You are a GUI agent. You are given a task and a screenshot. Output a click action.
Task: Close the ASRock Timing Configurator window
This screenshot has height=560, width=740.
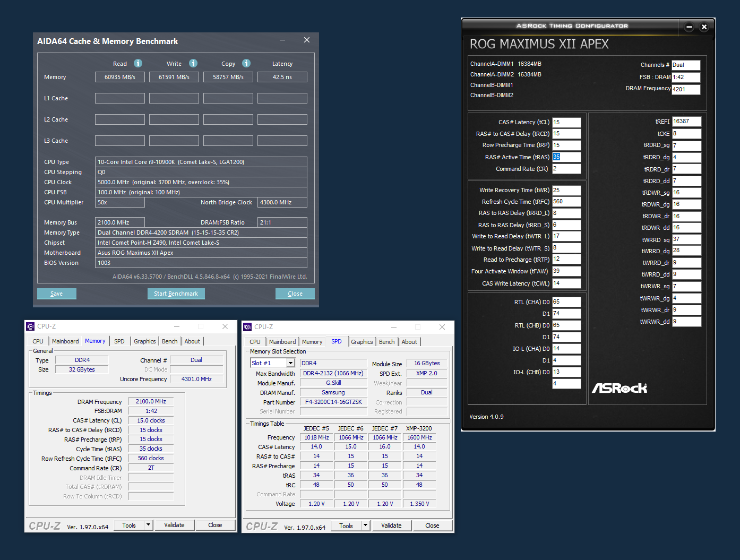pos(704,27)
